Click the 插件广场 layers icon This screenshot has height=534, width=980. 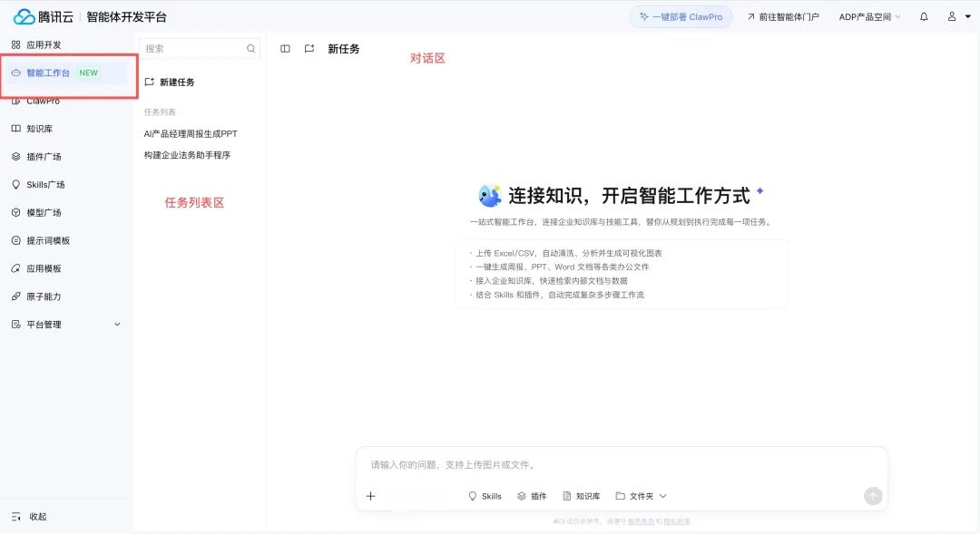15,157
